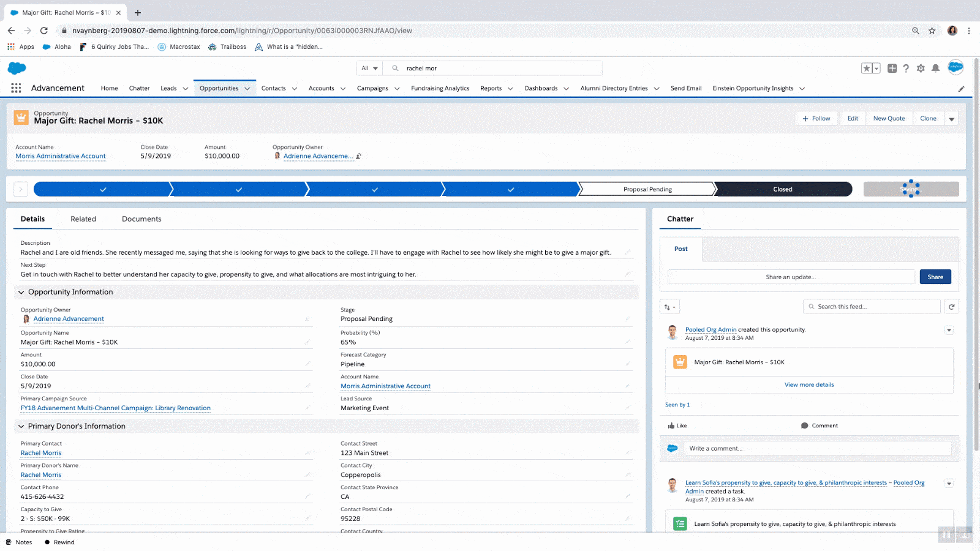The width and height of the screenshot is (980, 551).
Task: Open the dropdown on the Learn Sofia's task post
Action: coord(949,484)
